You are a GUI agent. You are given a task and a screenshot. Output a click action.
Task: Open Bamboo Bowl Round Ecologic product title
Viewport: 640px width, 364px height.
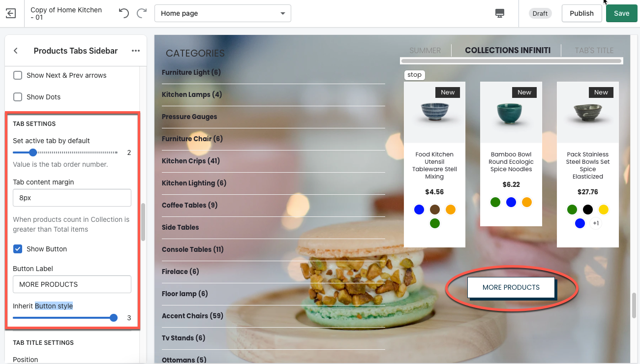pyautogui.click(x=511, y=162)
